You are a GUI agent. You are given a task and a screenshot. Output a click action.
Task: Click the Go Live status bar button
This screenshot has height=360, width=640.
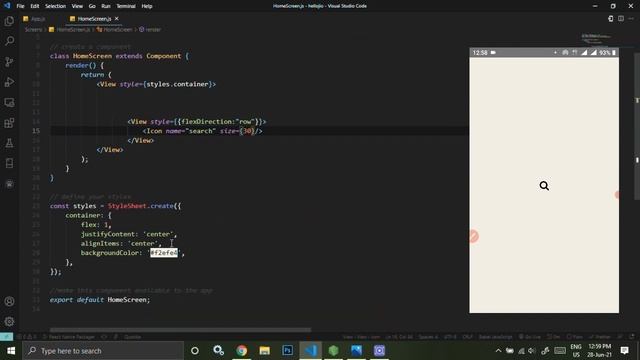530,337
